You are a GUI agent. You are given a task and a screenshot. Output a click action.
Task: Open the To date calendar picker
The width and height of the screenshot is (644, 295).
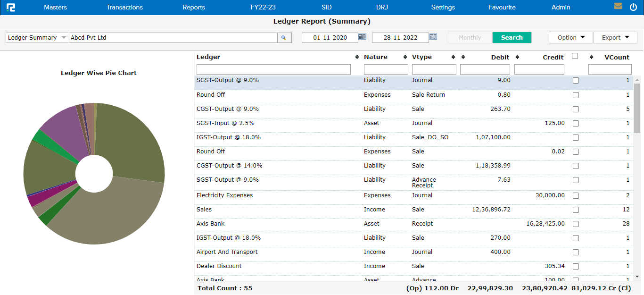[433, 37]
